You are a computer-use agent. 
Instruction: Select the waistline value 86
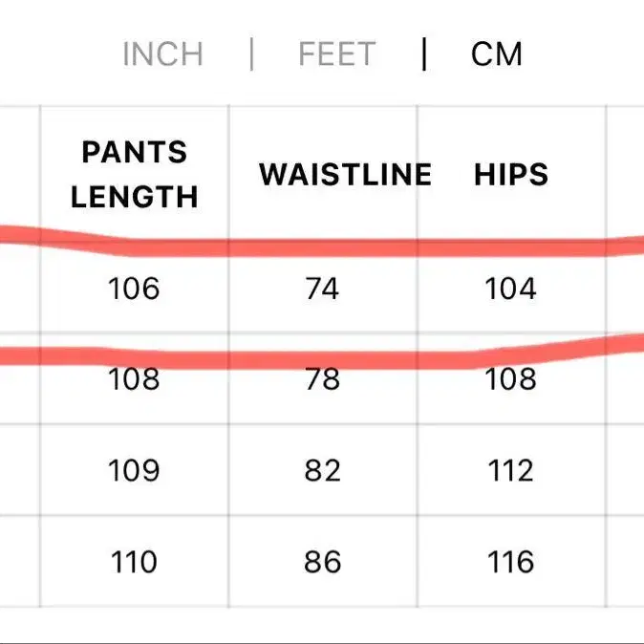coord(322,562)
